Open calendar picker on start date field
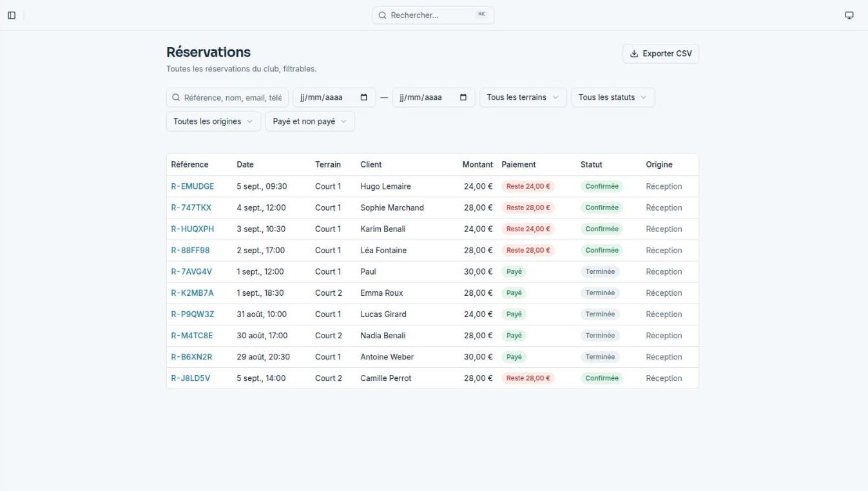 pyautogui.click(x=364, y=97)
